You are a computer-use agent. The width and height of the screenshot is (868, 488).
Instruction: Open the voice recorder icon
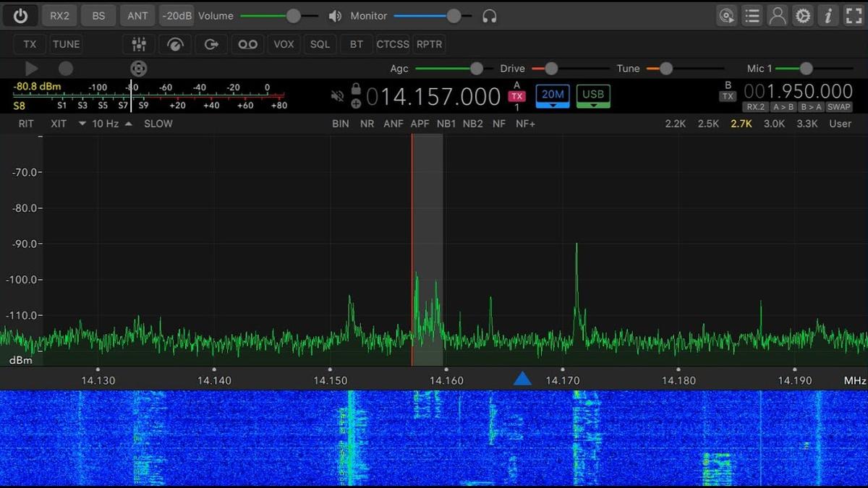point(247,44)
